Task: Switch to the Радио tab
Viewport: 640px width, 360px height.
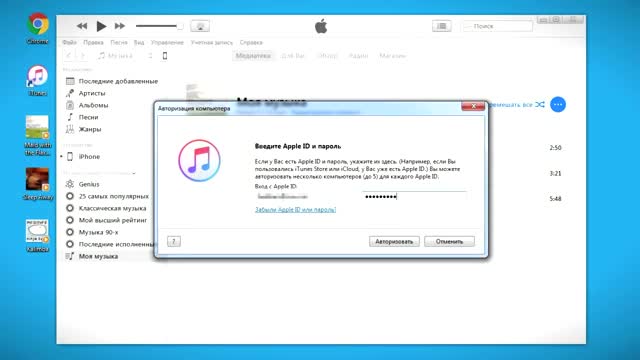Action: click(358, 56)
